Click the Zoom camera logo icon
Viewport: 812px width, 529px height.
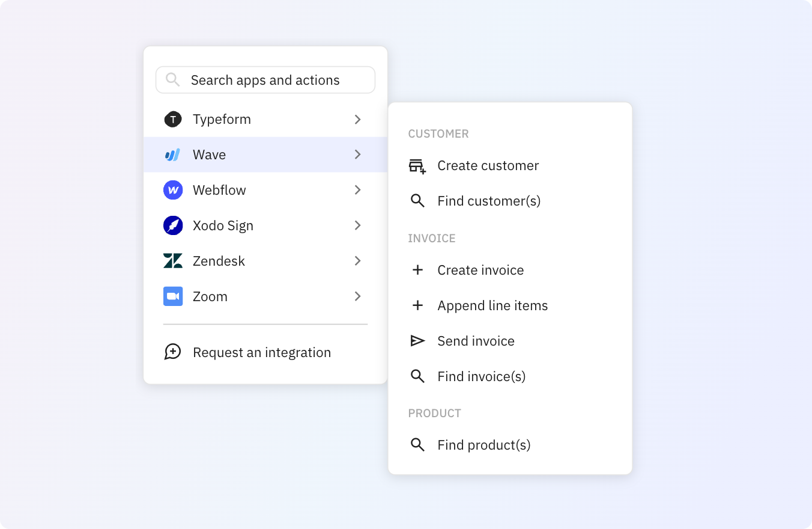(x=173, y=296)
